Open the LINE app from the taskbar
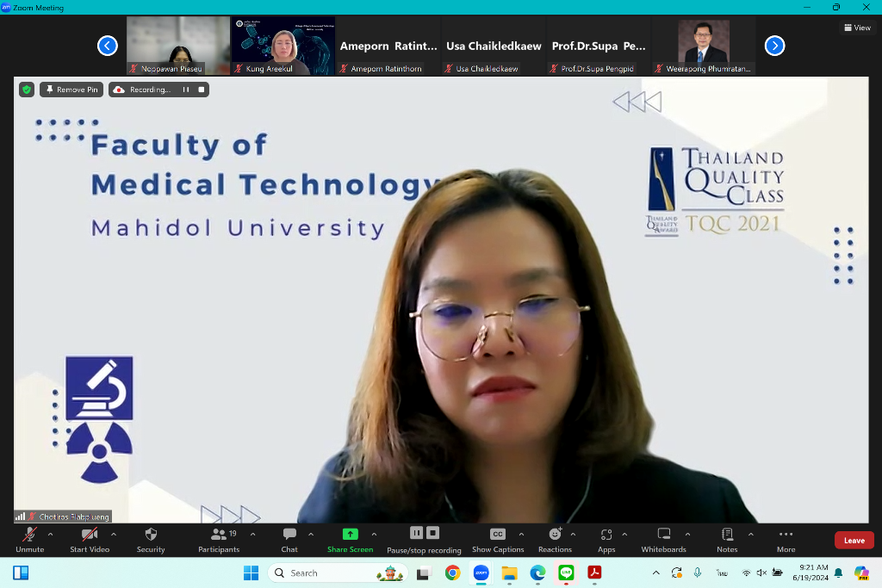 coord(566,573)
